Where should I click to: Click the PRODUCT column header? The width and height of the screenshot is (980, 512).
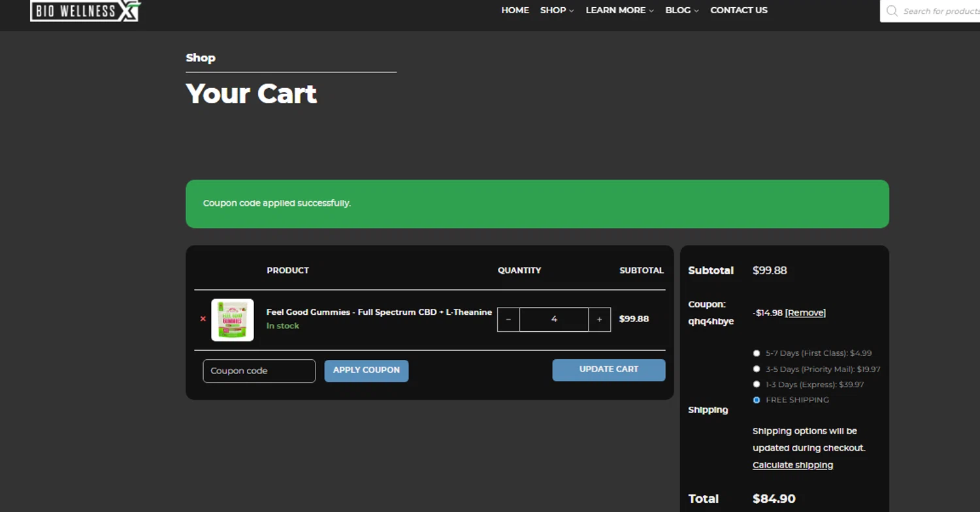(287, 270)
